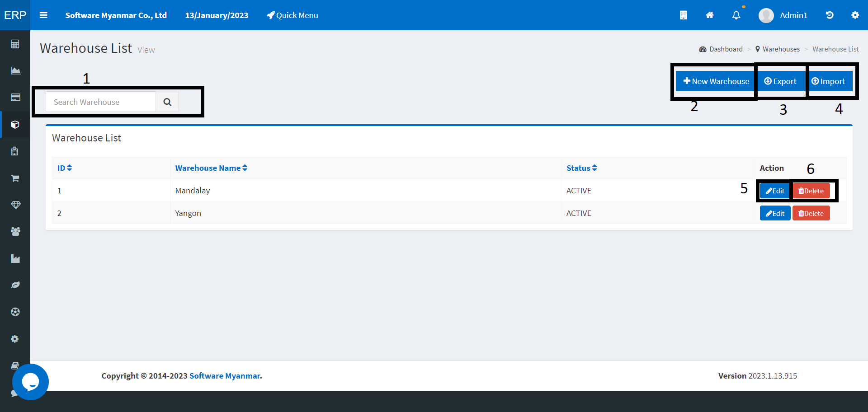Delete the Mandalay warehouse

(x=811, y=191)
